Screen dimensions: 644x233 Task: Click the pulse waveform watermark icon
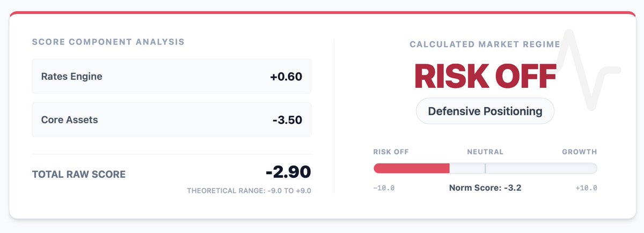(589, 70)
